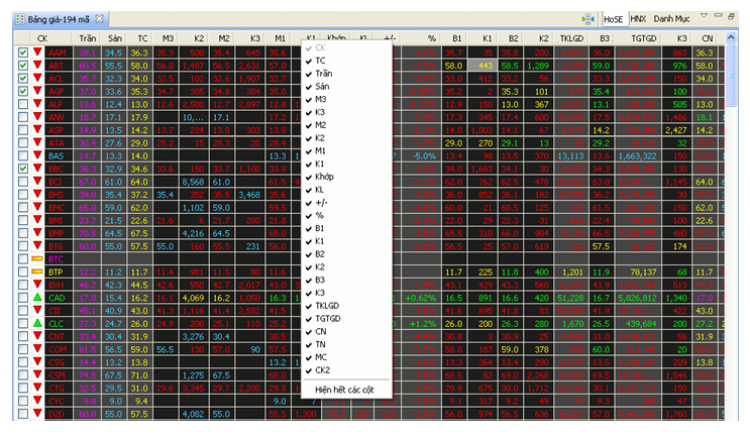The image size is (750, 436).
Task: Toggle the MC column menu entry
Action: pos(347,358)
